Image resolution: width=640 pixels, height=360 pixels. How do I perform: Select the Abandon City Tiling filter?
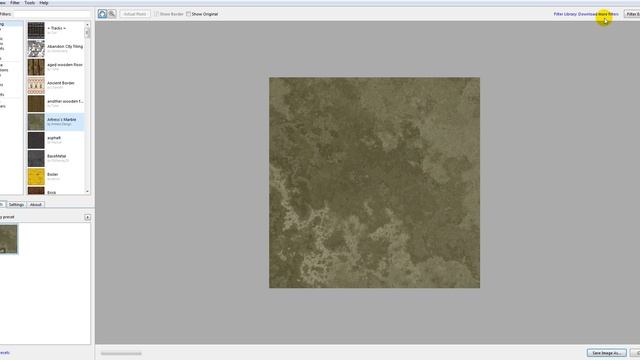tap(56, 49)
